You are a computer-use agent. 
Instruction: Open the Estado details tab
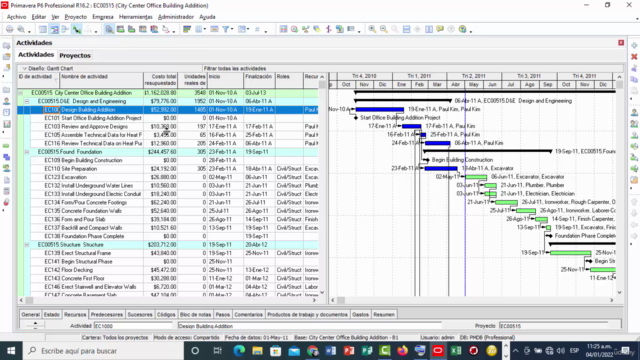51,315
